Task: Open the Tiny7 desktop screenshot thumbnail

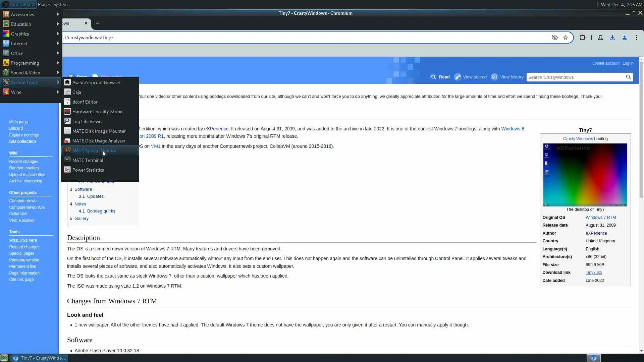Action: click(x=585, y=175)
